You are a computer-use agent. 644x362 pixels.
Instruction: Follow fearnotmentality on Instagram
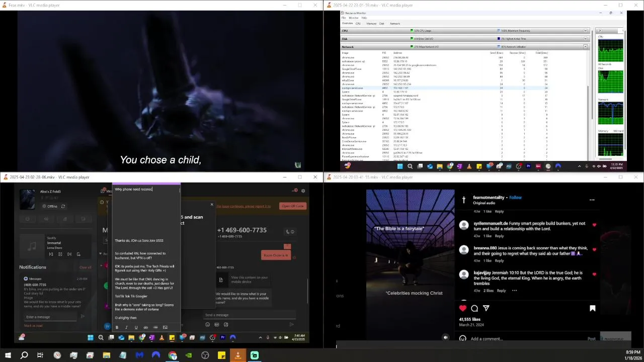[515, 198]
